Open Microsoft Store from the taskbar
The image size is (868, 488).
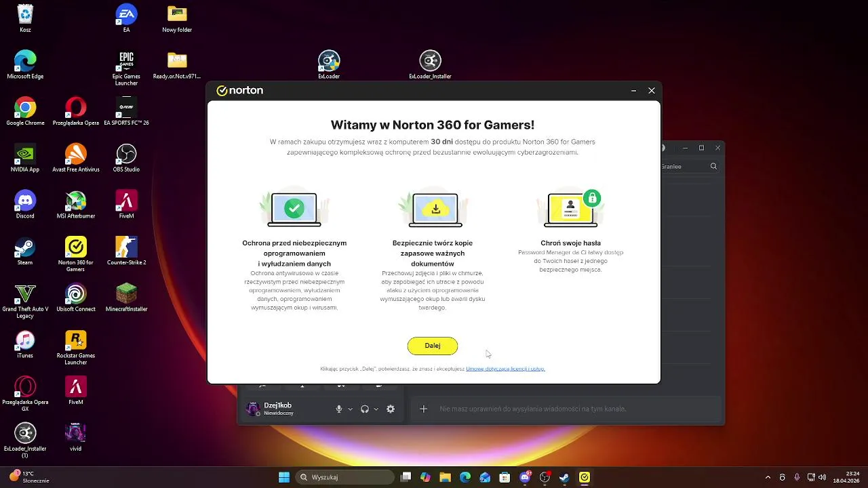(505, 477)
